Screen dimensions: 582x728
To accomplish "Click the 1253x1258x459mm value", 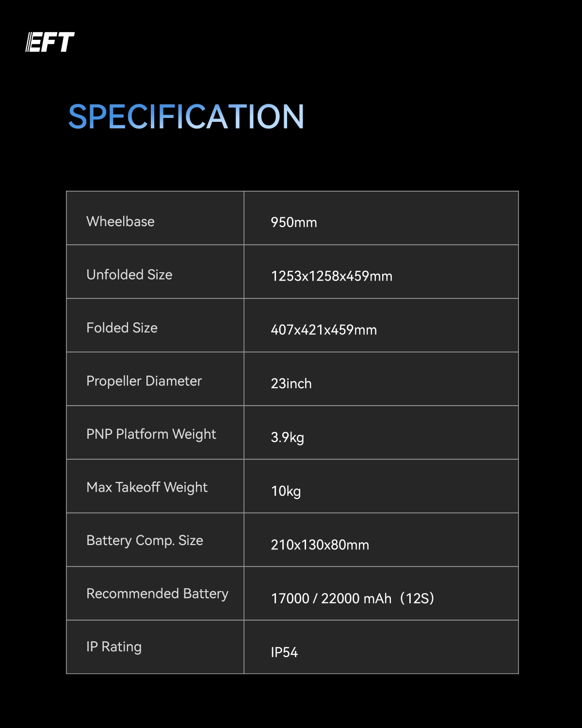I will (x=331, y=276).
